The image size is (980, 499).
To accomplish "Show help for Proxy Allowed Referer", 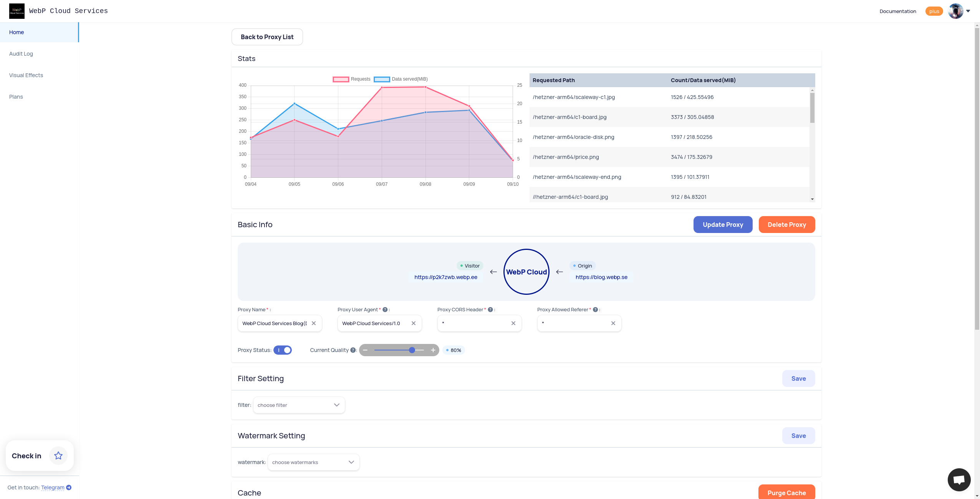I will point(595,310).
